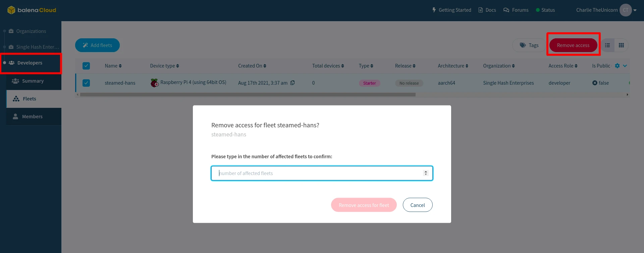Open the account dropdown for Charlie TheUnicorn
644x253 pixels.
[626, 10]
